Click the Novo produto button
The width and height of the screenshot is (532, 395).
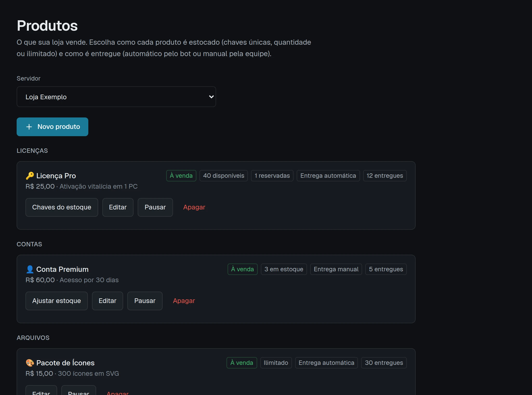pos(52,127)
